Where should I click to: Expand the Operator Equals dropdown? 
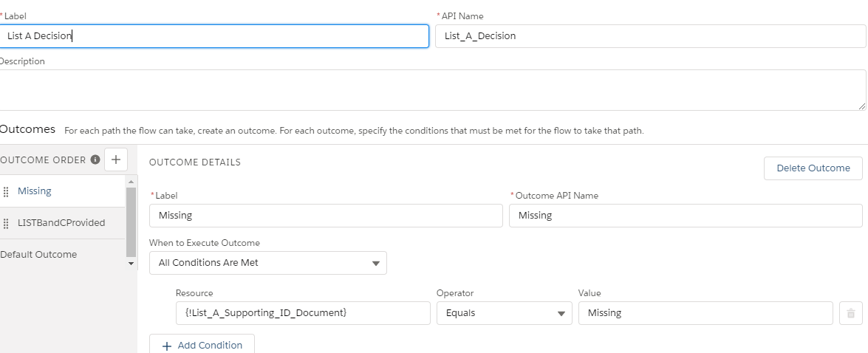point(504,313)
